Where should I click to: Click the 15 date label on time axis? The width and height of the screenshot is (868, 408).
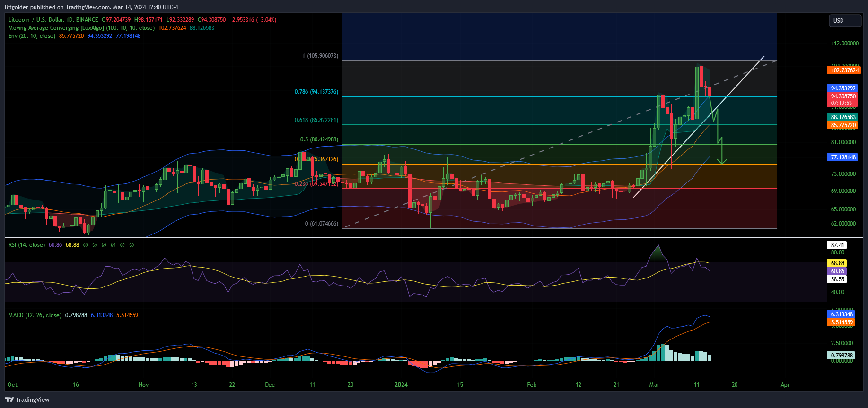coord(460,385)
